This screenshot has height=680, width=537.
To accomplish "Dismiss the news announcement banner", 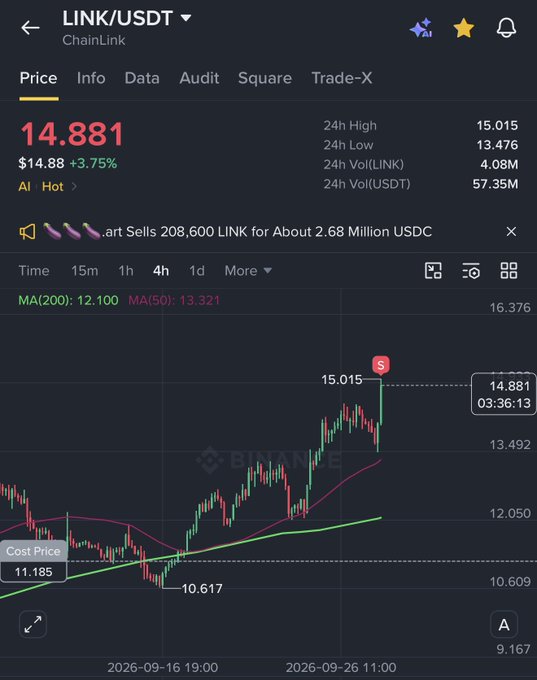I will [x=511, y=232].
